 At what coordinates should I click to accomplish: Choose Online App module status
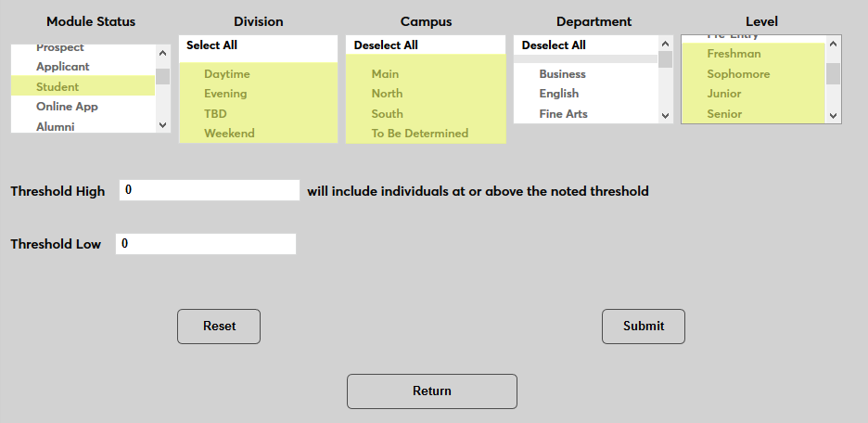tap(67, 107)
